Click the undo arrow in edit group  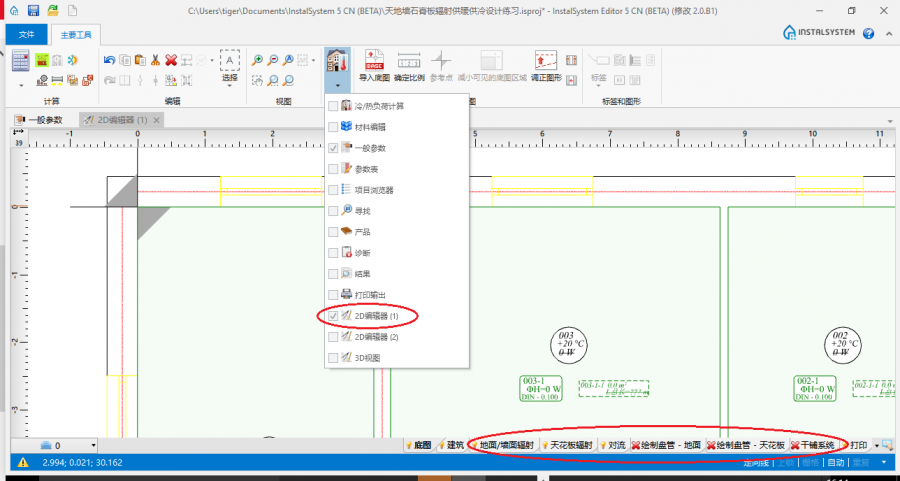[x=108, y=60]
